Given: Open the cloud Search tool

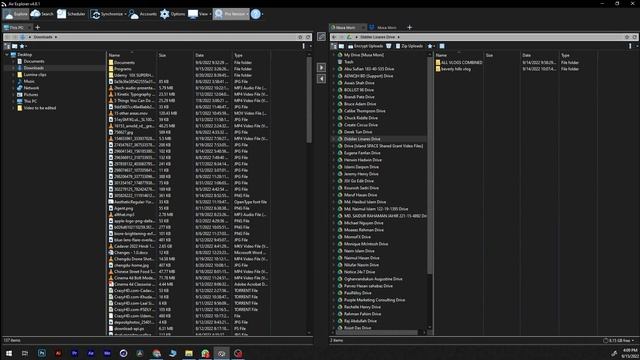Looking at the screenshot, I should pyautogui.click(x=42, y=14).
